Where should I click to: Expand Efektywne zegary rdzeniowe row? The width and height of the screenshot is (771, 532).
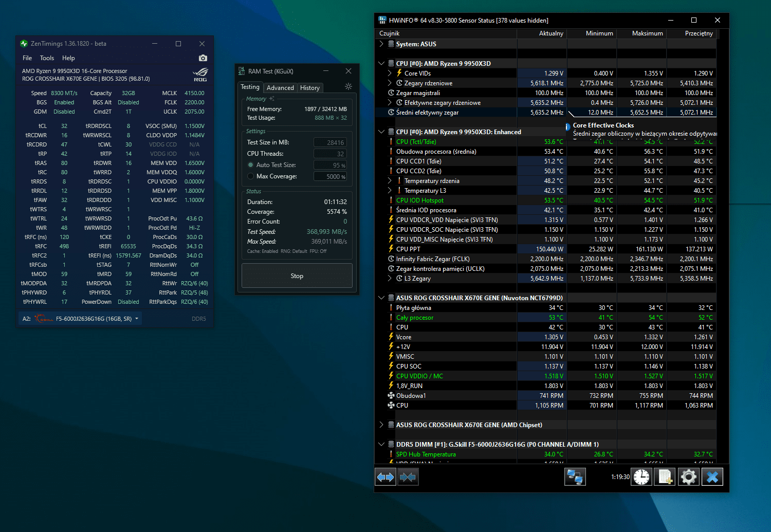click(x=390, y=103)
